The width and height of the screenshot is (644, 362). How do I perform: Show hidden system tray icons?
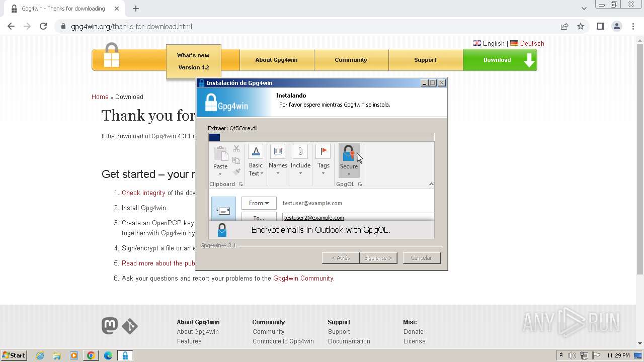click(561, 355)
